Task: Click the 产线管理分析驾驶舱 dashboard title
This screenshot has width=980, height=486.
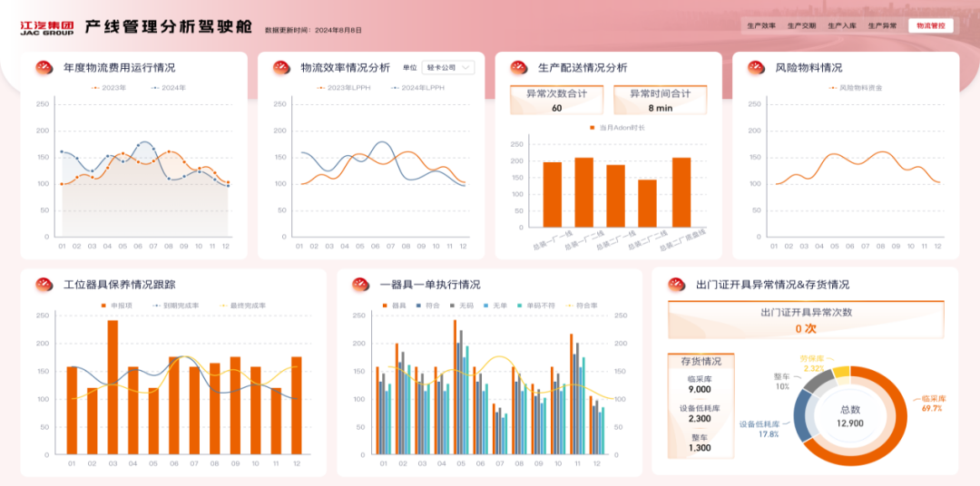Action: pos(168,26)
